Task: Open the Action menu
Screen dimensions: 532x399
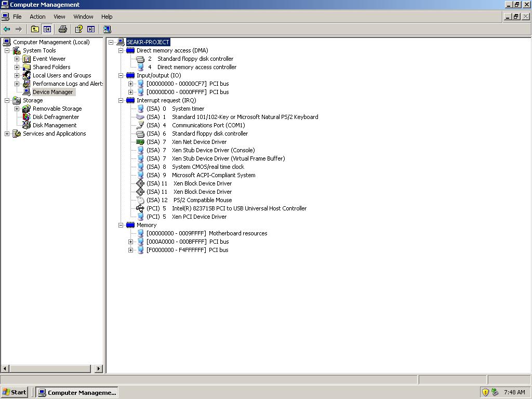Action: pyautogui.click(x=37, y=17)
